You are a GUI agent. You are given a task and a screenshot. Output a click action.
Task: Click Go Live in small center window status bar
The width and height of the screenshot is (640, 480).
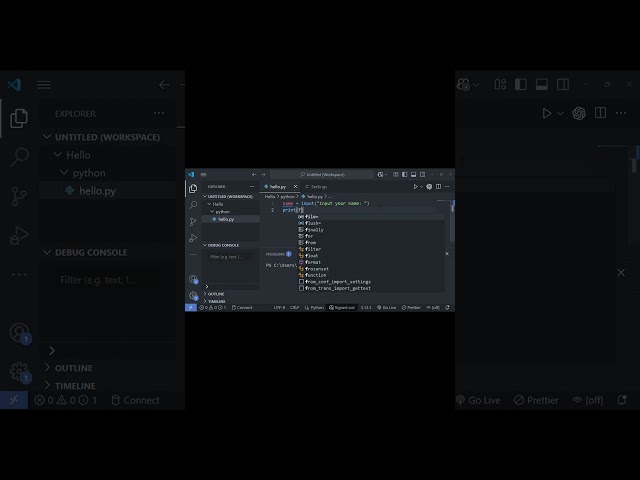pyautogui.click(x=387, y=307)
